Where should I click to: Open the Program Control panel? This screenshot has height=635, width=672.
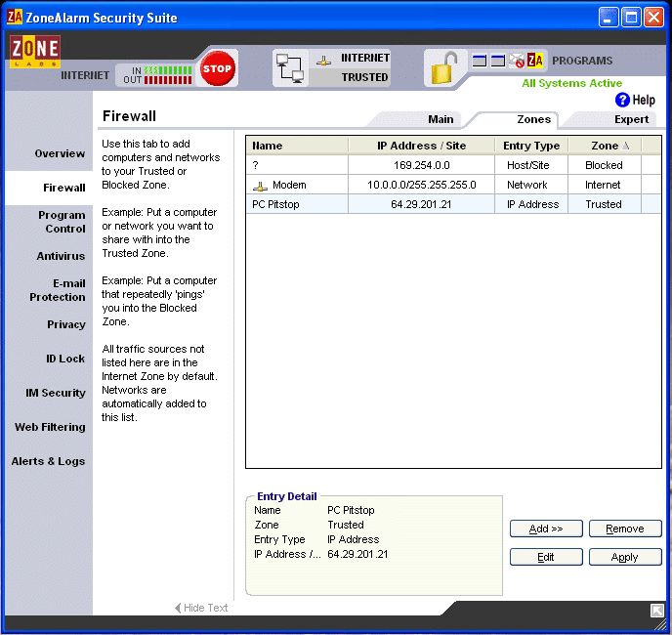[x=61, y=222]
